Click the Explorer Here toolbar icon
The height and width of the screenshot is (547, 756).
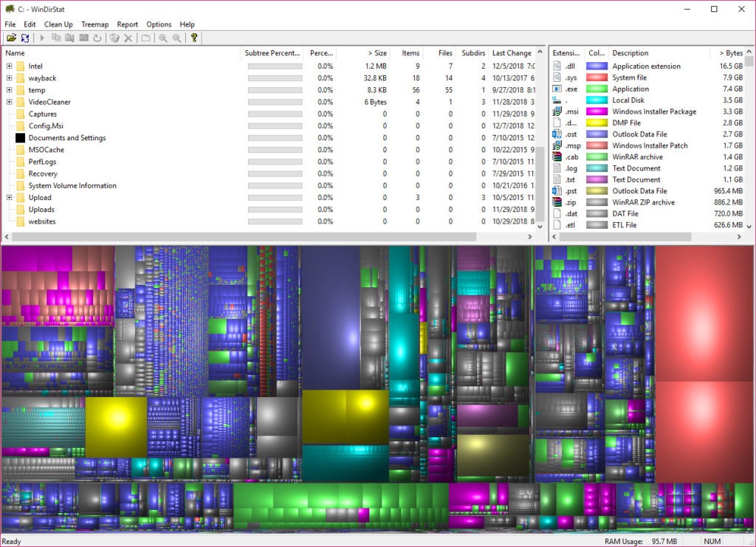[69, 38]
